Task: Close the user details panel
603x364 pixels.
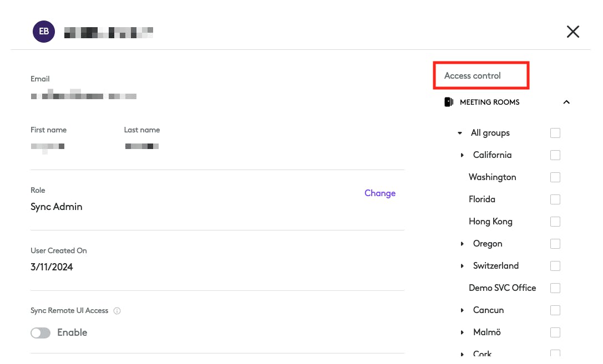Action: 572,32
